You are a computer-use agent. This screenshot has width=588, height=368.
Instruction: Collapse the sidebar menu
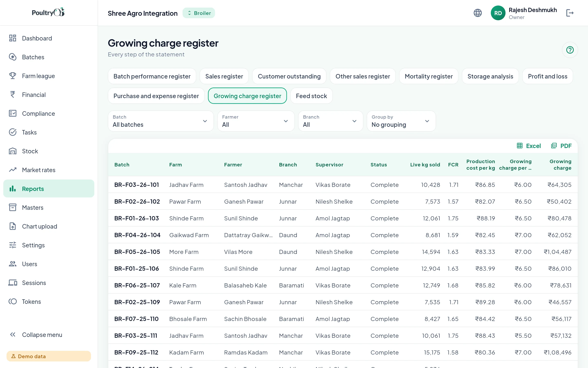click(x=49, y=335)
